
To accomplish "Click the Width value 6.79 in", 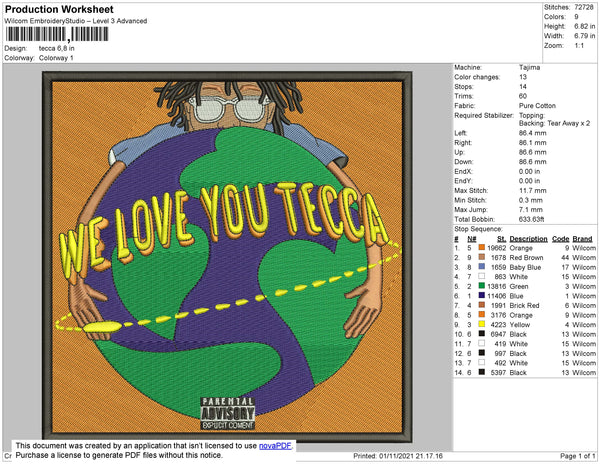I will click(x=584, y=36).
